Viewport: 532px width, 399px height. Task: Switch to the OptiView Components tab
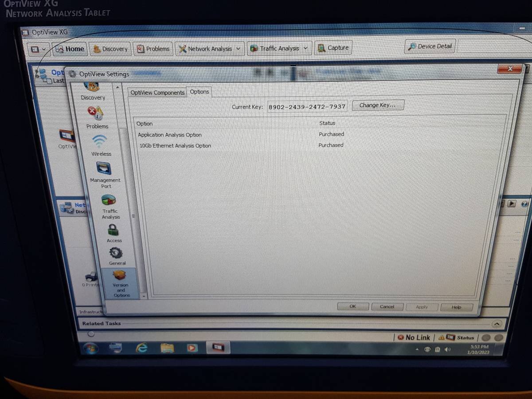point(157,93)
